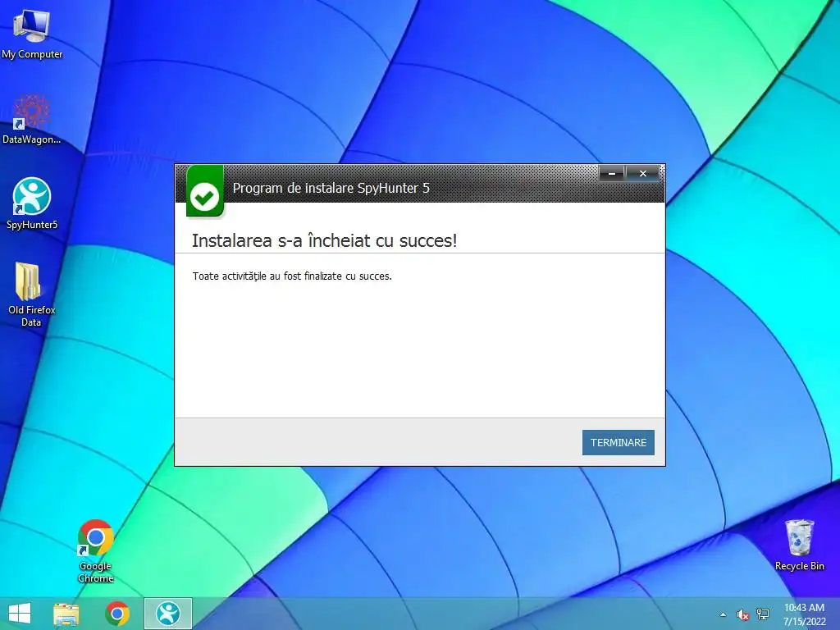
Task: Click the SpyHunter taskbar button
Action: pos(167,614)
